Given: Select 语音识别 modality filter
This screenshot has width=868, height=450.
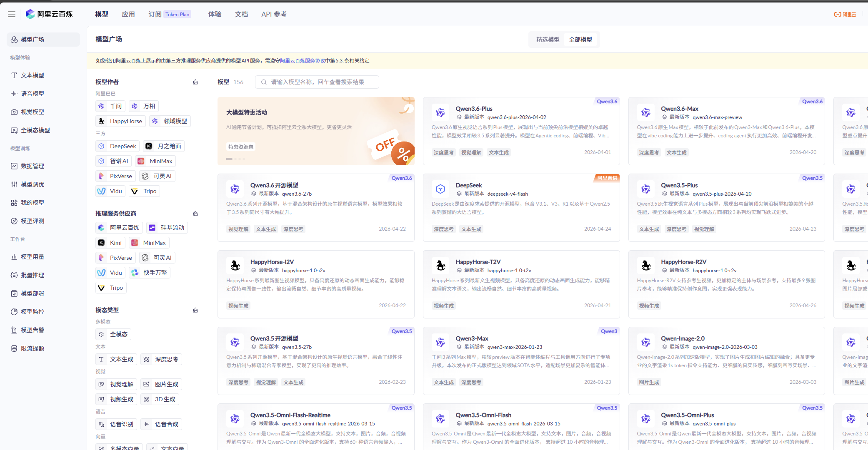Looking at the screenshot, I should pyautogui.click(x=116, y=424).
